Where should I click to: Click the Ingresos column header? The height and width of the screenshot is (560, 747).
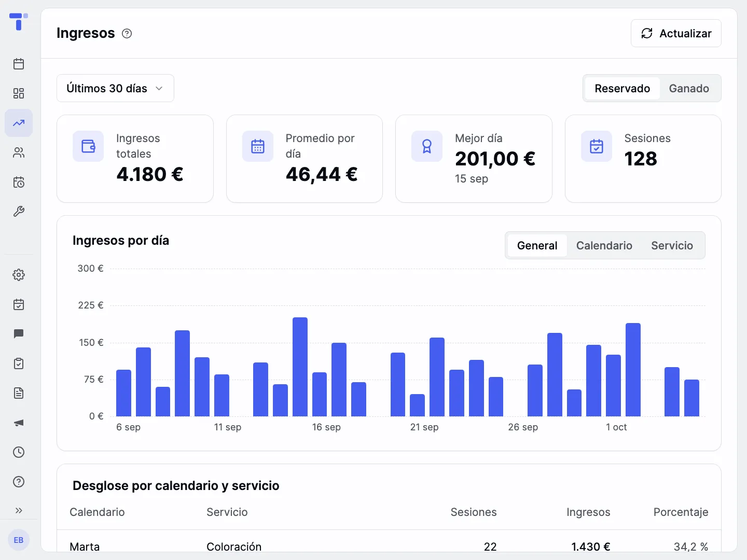[588, 512]
